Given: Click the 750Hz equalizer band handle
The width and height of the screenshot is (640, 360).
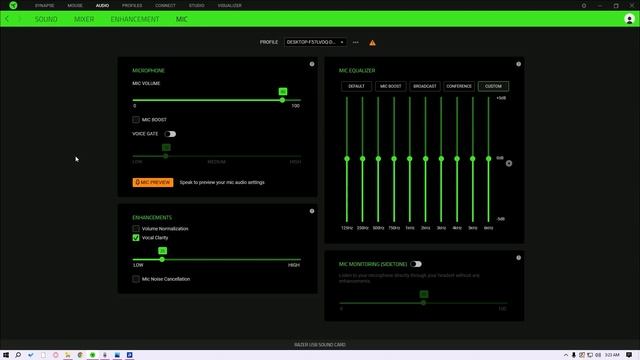Looking at the screenshot, I should [394, 159].
